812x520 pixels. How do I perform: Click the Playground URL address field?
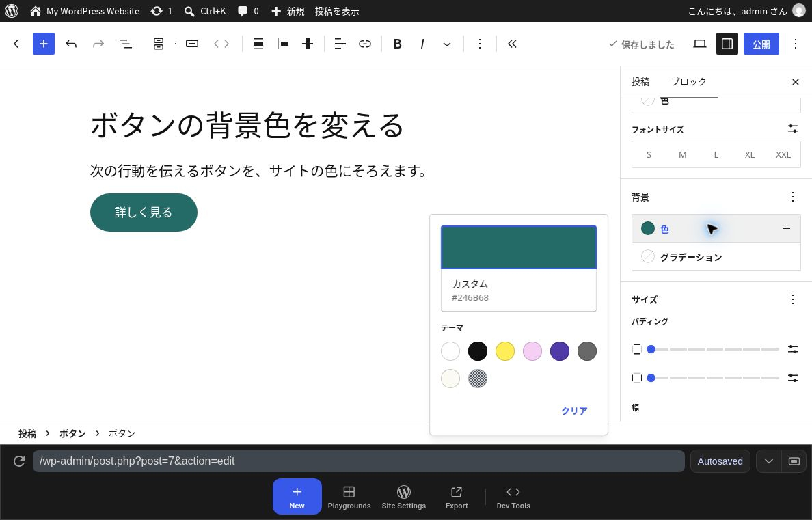coord(358,461)
